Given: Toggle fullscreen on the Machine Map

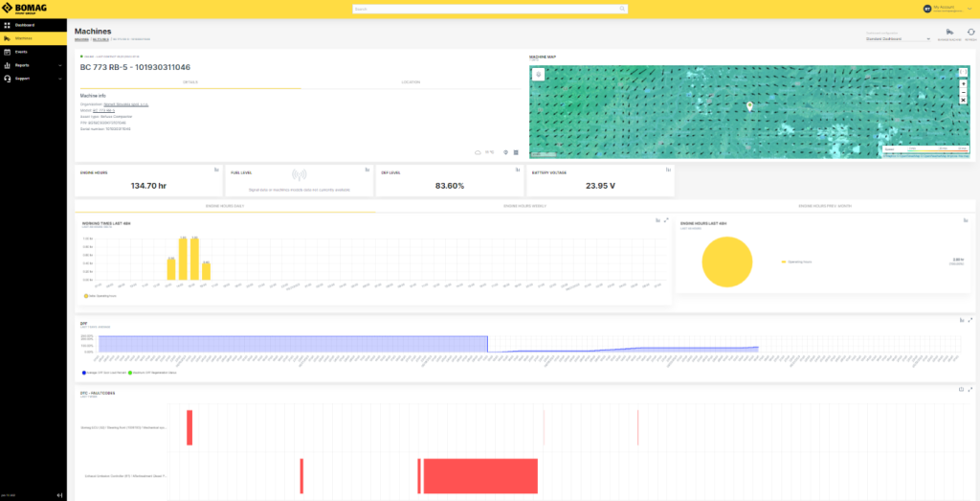Looking at the screenshot, I should coord(963,73).
